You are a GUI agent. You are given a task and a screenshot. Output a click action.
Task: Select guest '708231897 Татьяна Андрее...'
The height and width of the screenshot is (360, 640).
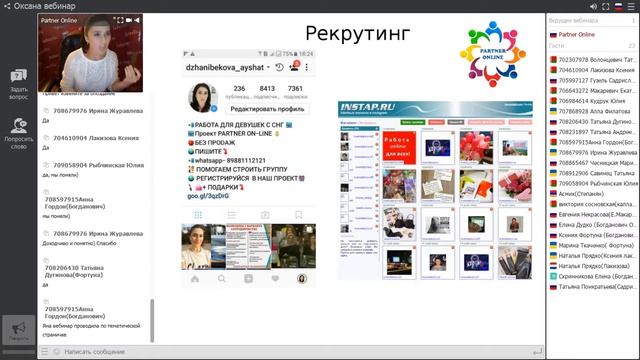pyautogui.click(x=593, y=132)
